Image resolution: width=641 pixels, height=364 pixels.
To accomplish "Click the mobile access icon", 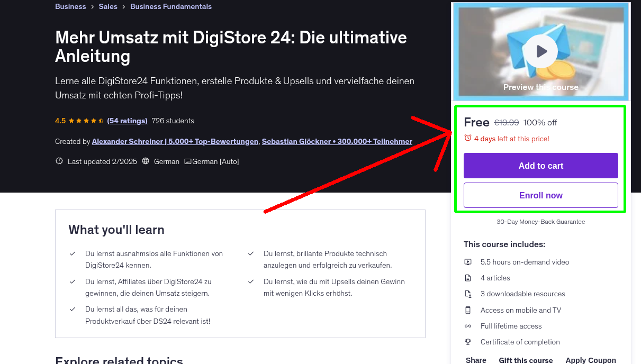I will point(468,310).
